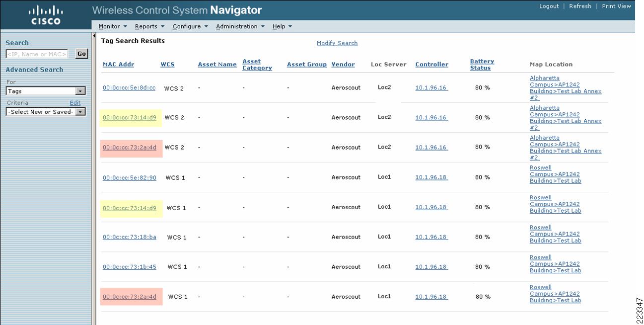Click the Cisco logo
This screenshot has width=644, height=325.
click(45, 15)
